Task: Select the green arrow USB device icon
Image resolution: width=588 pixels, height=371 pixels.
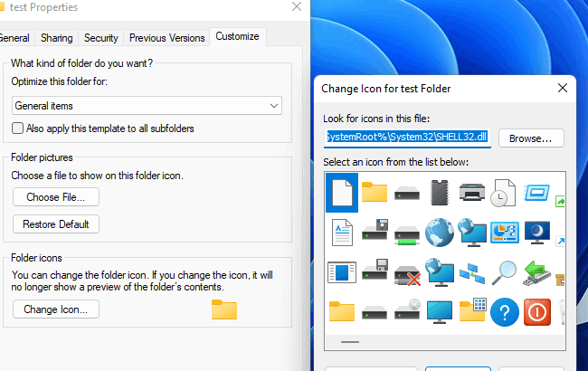Action: click(537, 273)
